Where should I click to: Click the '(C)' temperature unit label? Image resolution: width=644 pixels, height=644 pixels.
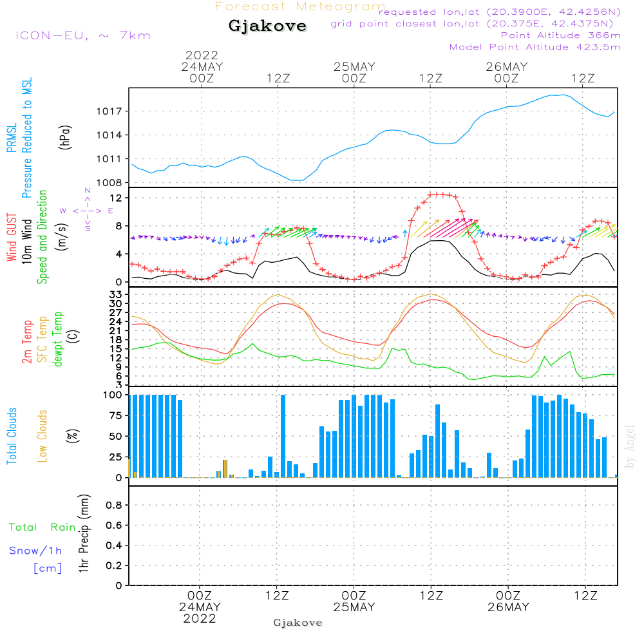(x=73, y=336)
